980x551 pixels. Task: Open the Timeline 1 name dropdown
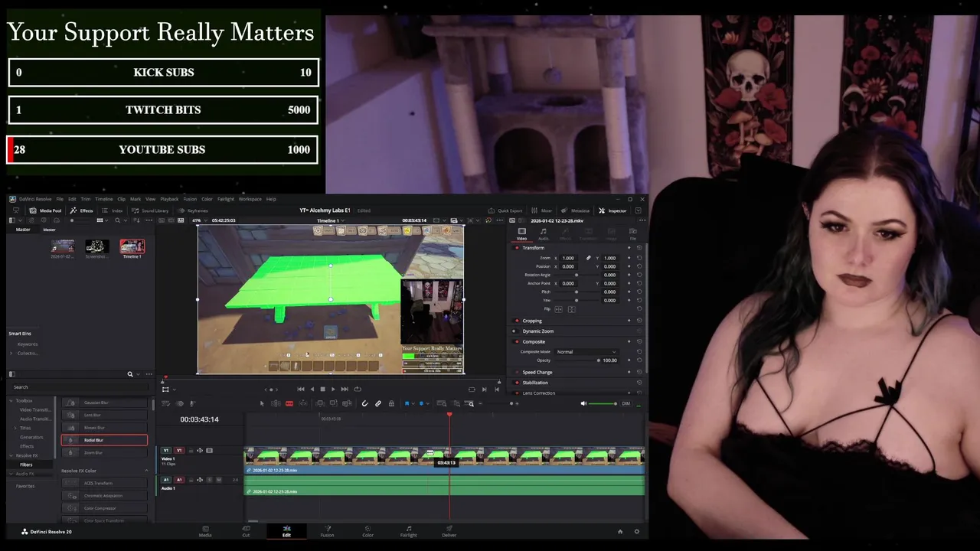pyautogui.click(x=331, y=220)
